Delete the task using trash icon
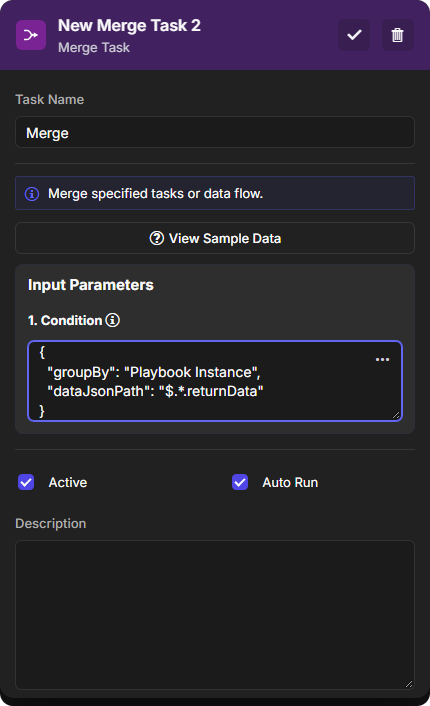The image size is (430, 706). click(x=397, y=35)
